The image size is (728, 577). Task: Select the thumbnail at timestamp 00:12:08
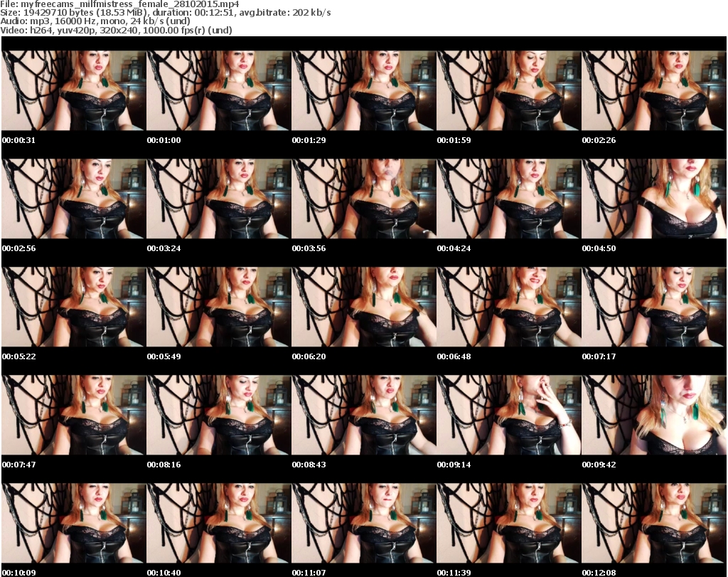(654, 523)
